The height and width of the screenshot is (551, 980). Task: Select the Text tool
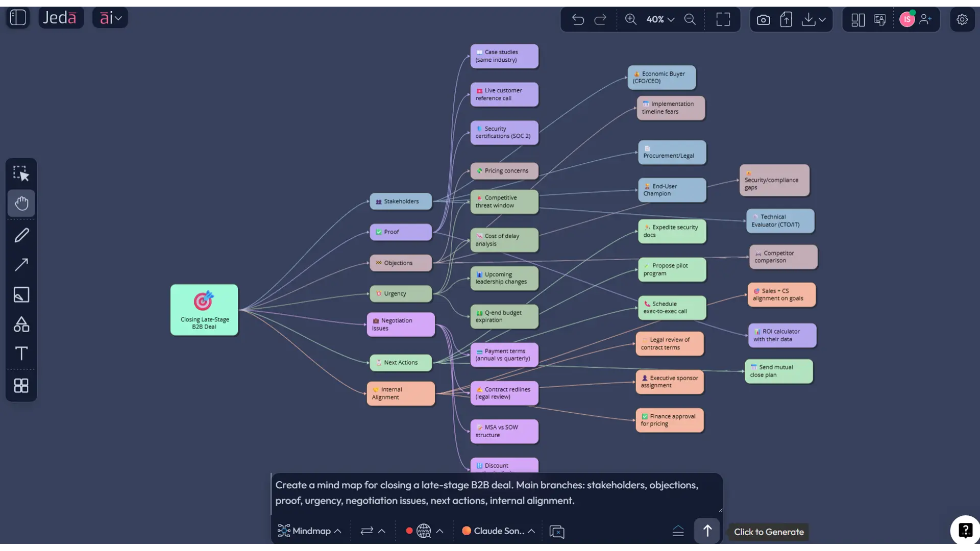pos(21,354)
